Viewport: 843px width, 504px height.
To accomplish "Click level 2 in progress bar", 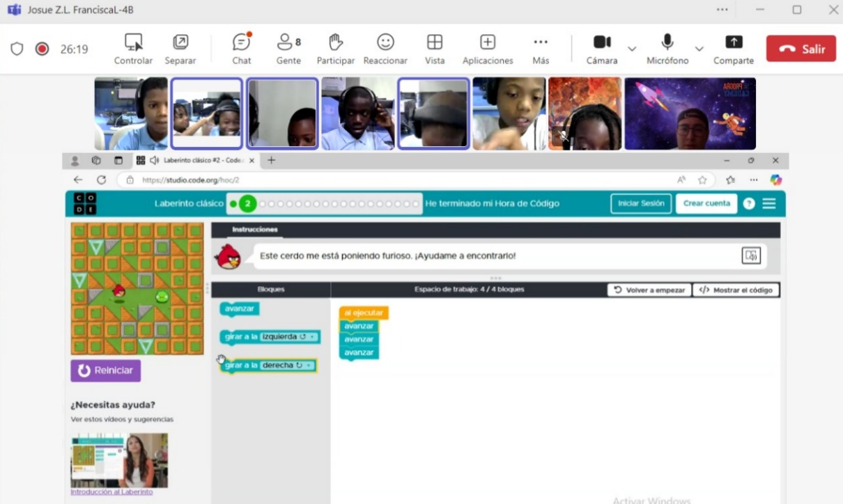I will (247, 204).
